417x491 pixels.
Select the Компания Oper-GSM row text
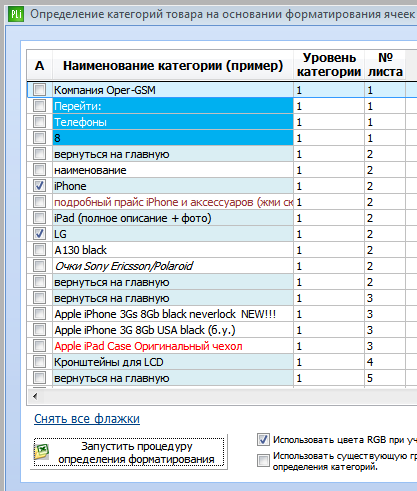105,90
